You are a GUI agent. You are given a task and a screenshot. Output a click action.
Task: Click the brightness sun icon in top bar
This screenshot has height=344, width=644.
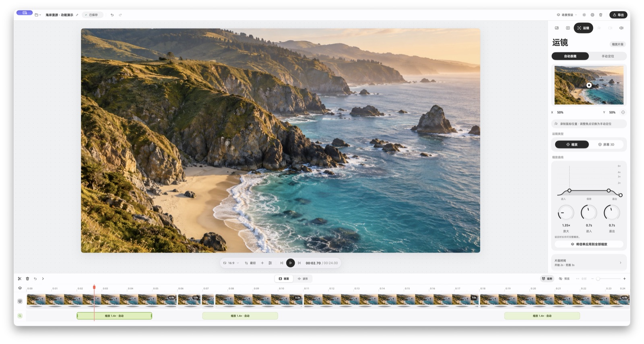584,15
